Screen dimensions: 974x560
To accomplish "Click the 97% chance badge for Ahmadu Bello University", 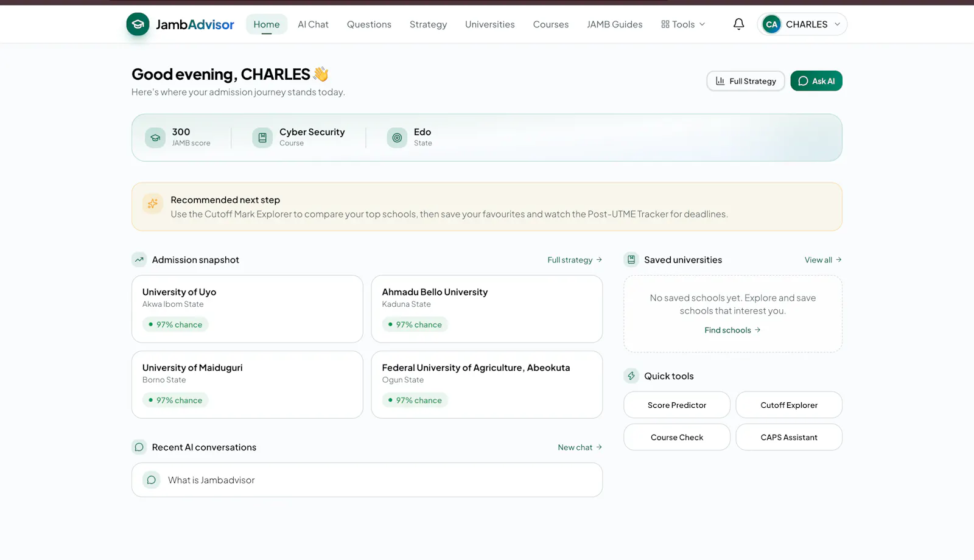I will pos(415,324).
